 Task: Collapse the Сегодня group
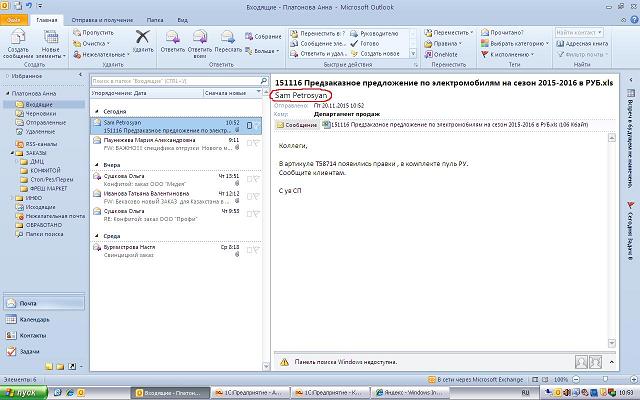pos(97,111)
